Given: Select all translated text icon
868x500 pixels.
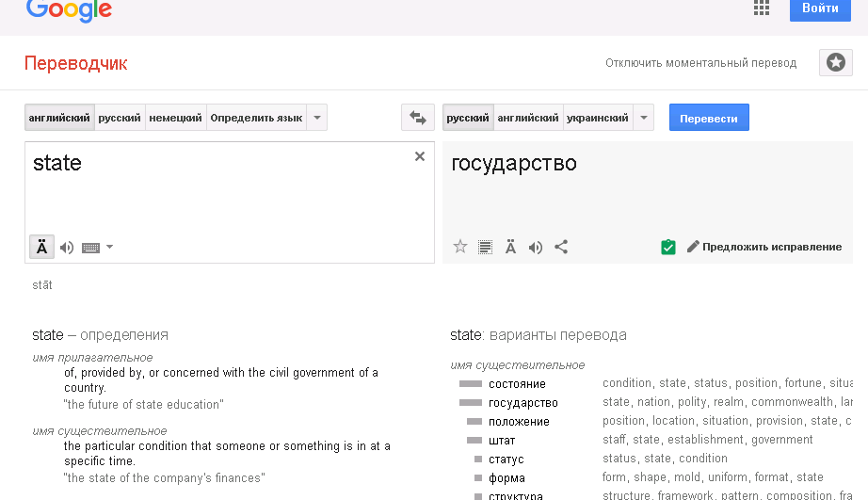Looking at the screenshot, I should pyautogui.click(x=485, y=247).
